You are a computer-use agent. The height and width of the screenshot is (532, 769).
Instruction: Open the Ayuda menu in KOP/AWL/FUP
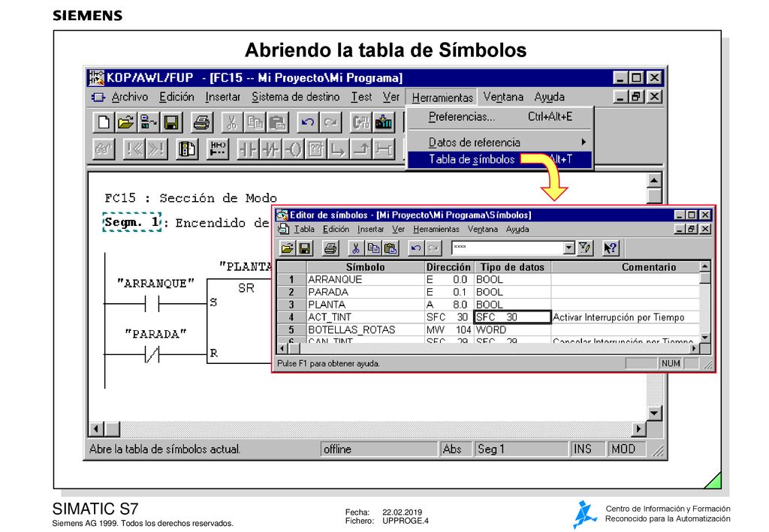[549, 97]
